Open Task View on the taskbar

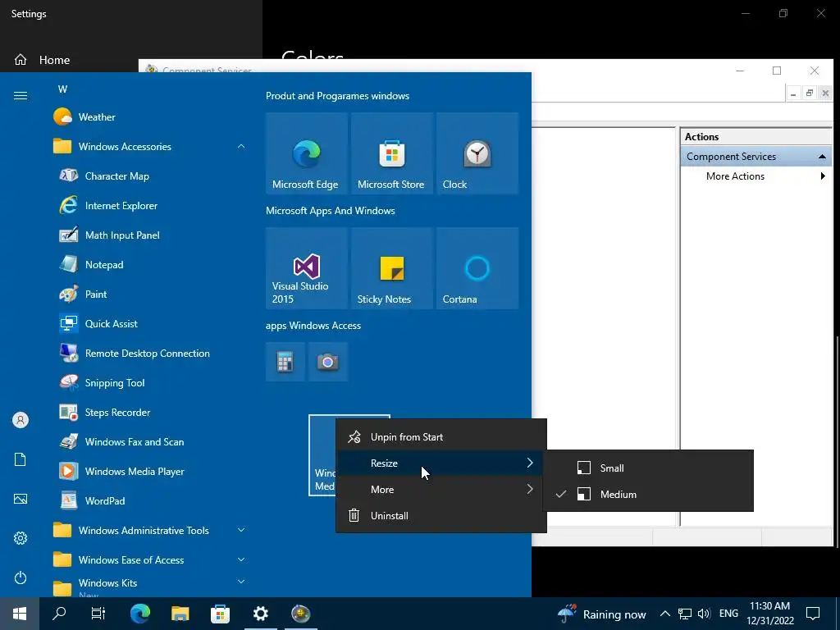tap(98, 614)
